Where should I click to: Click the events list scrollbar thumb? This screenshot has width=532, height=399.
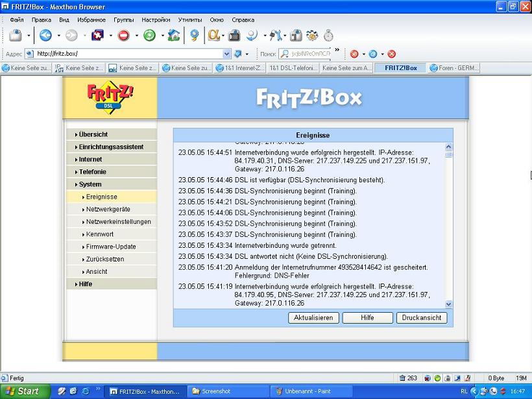pyautogui.click(x=448, y=154)
